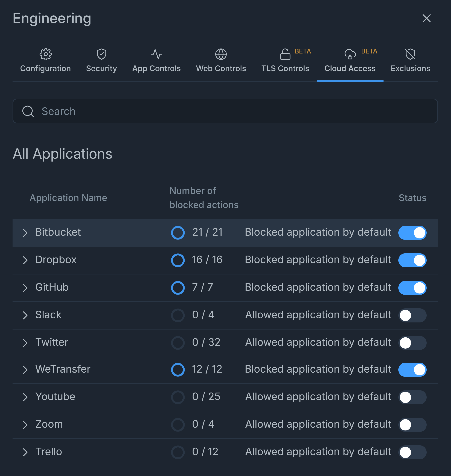Expand the WeTransfer actions list
Viewport: 451px width, 476px height.
point(25,370)
